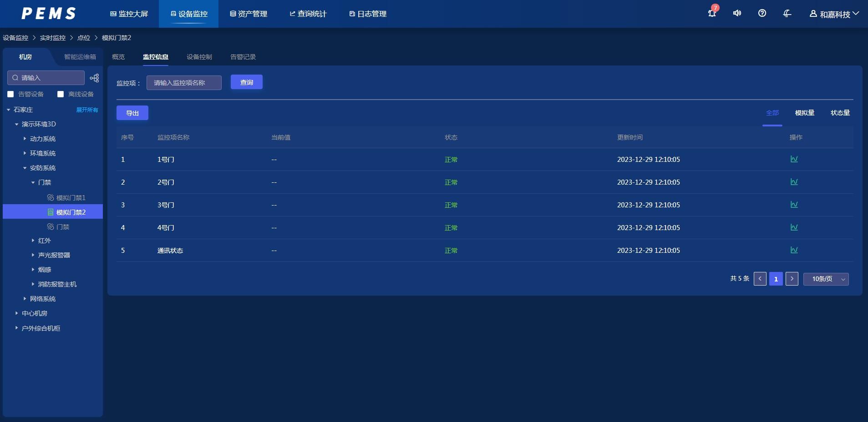Viewport: 868px width, 422px height.
Task: Switch to the 设备控制 tab
Action: 199,57
